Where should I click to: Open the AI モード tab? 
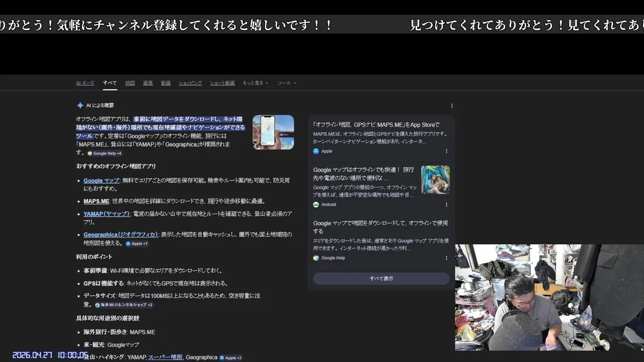[85, 83]
